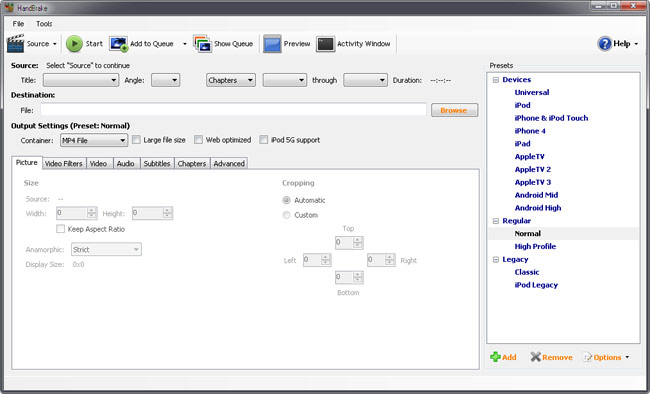Click the Start button label
Screen dimensions: 650x394
click(94, 44)
